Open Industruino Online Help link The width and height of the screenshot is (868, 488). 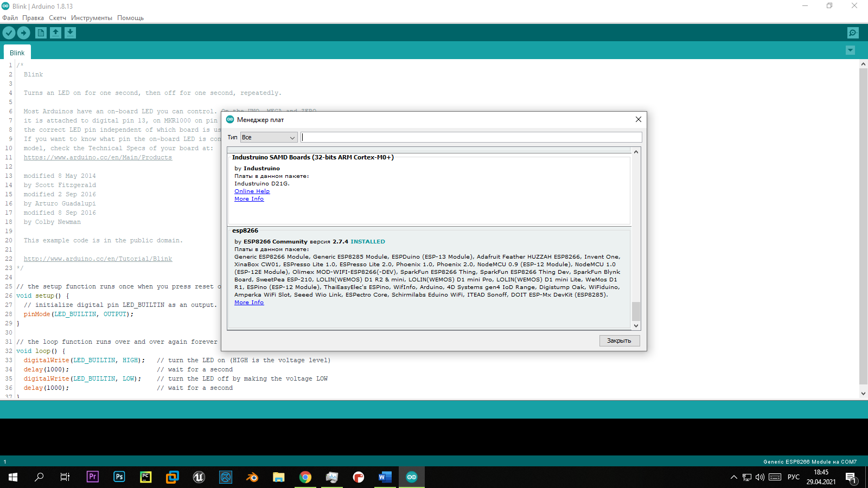coord(252,191)
